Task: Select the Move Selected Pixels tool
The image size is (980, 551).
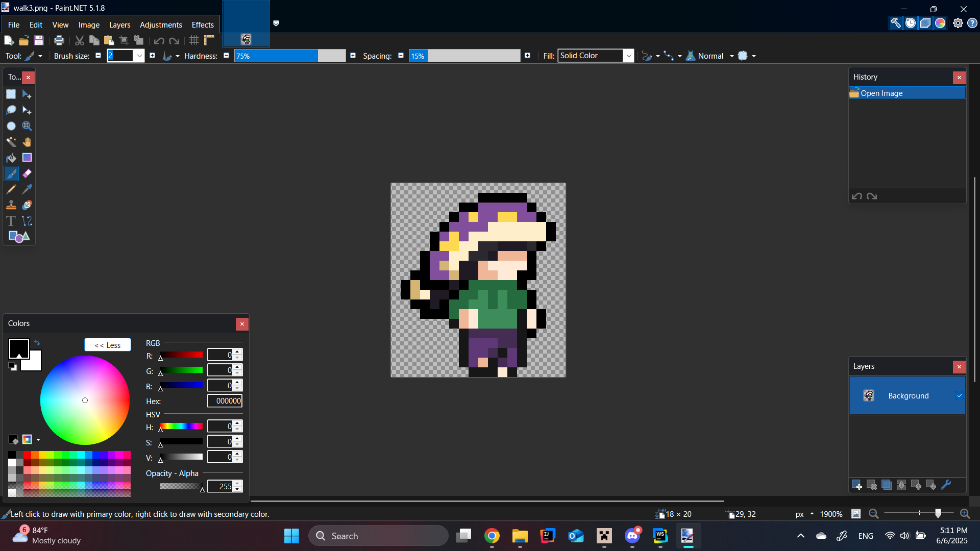Action: (x=27, y=94)
